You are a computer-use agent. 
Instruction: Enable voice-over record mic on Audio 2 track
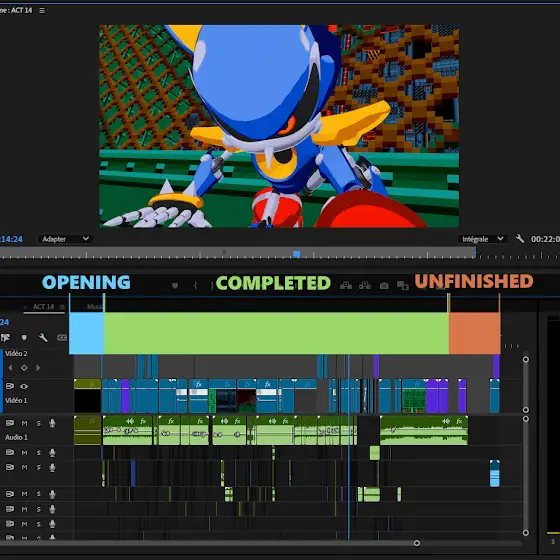[x=52, y=453]
